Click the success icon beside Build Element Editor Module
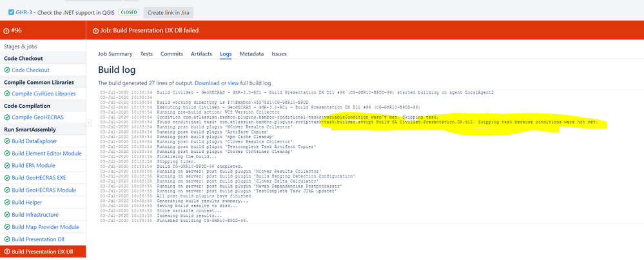This screenshot has height=260, width=644. click(7, 154)
